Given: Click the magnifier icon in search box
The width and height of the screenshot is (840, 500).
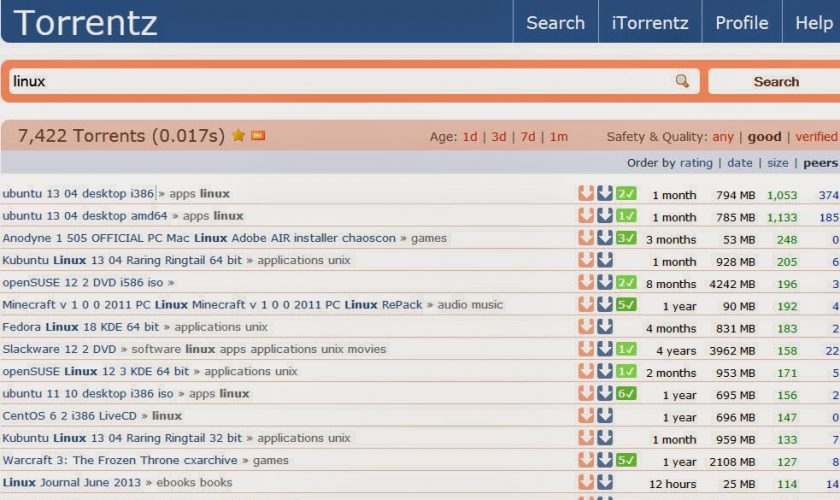Looking at the screenshot, I should click(x=682, y=81).
